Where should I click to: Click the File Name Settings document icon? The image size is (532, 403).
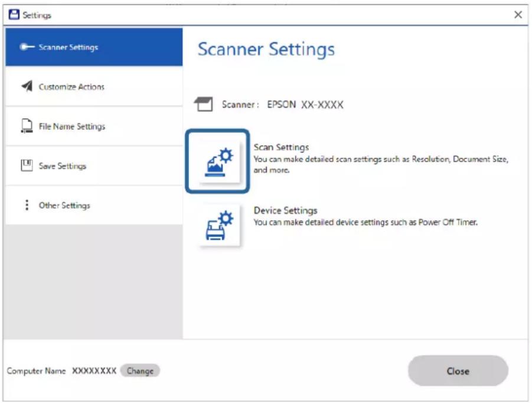27,126
